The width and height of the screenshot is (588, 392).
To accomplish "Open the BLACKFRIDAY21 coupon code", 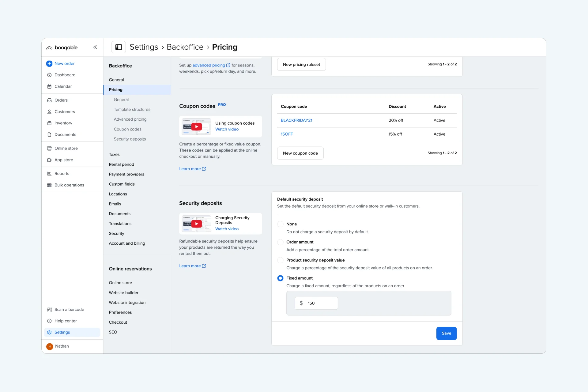I will tap(296, 120).
